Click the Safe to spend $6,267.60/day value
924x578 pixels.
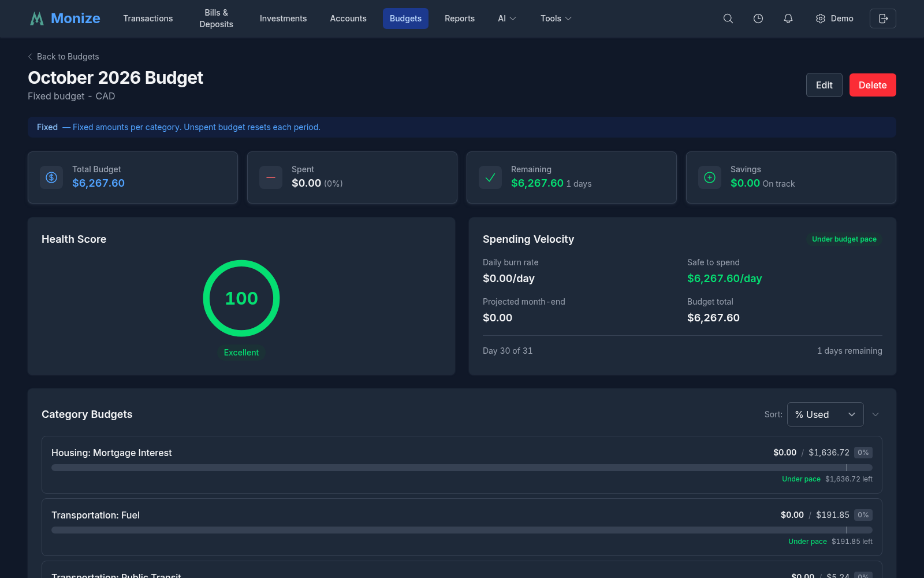point(725,279)
